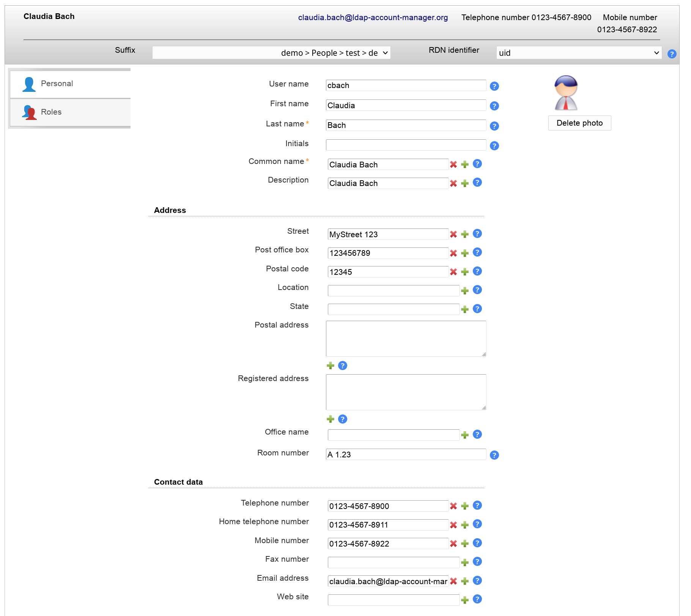
Task: Open help for Room number field
Action: (494, 455)
